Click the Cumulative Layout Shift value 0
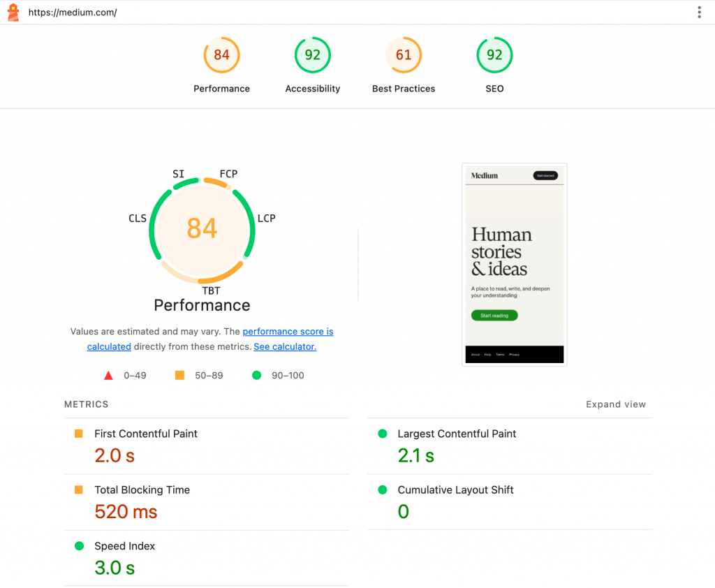Screen dimensions: 715x588 tap(403, 512)
